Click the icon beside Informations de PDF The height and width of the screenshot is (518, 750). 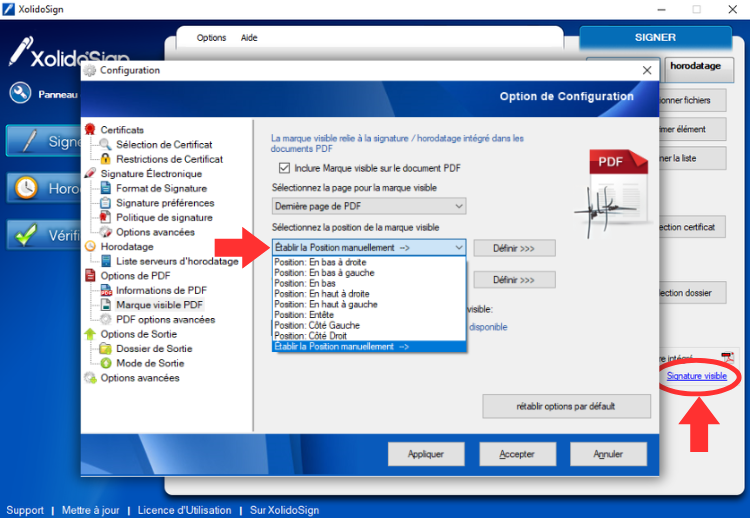click(106, 290)
